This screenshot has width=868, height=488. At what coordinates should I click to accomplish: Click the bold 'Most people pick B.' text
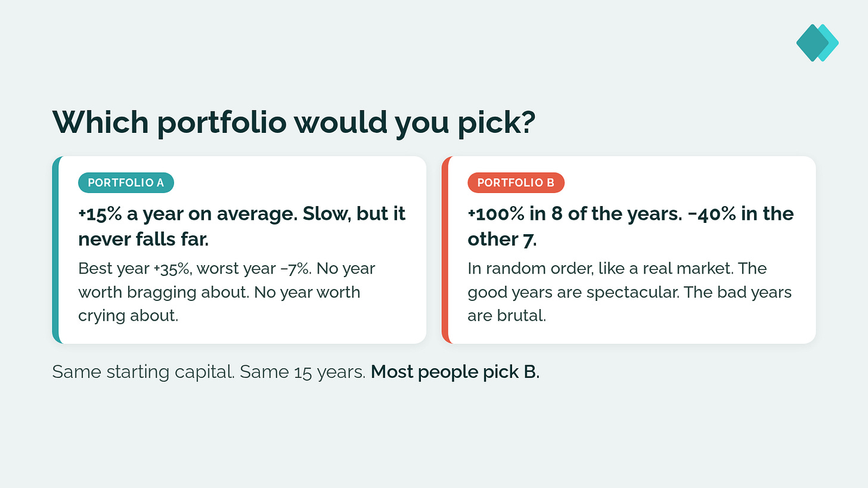click(455, 372)
